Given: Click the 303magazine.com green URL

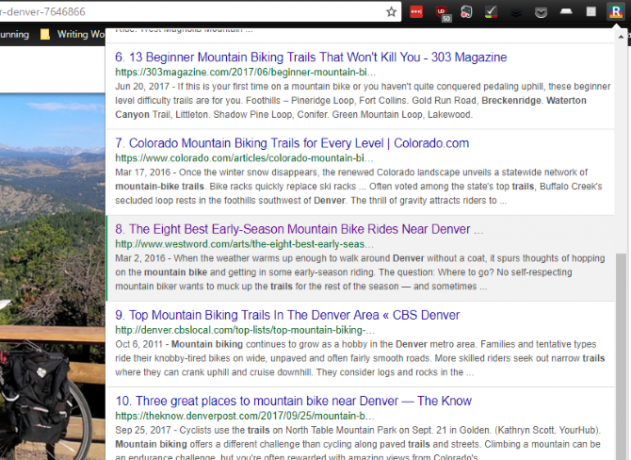Looking at the screenshot, I should 245,72.
